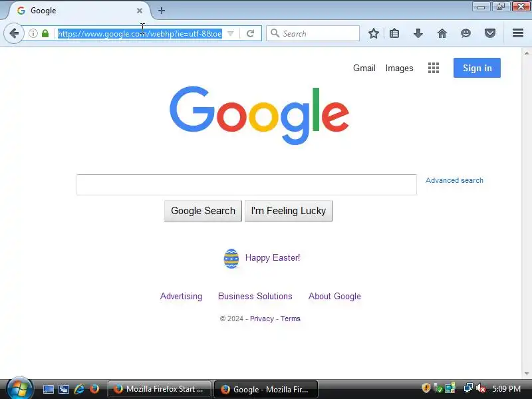Click the Firefox toolbar Search field
The height and width of the screenshot is (399, 532).
click(313, 33)
